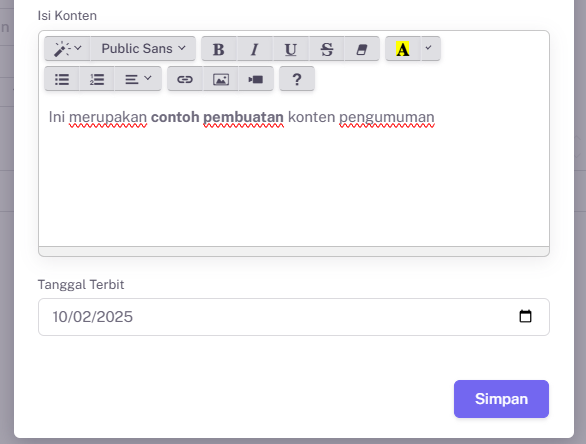Click the Tanggal Terbit date field
586x444 pixels.
(294, 317)
